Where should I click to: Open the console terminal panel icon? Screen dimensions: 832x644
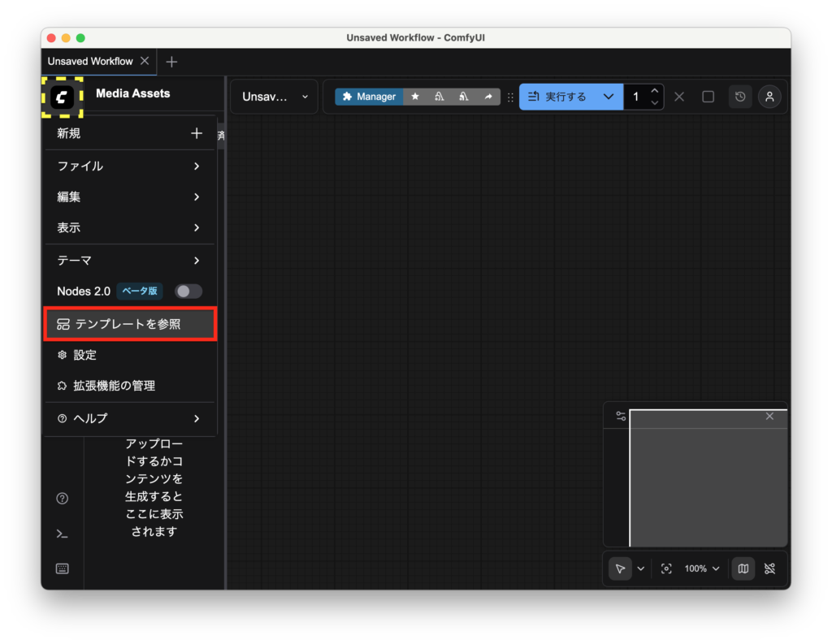[x=62, y=534]
